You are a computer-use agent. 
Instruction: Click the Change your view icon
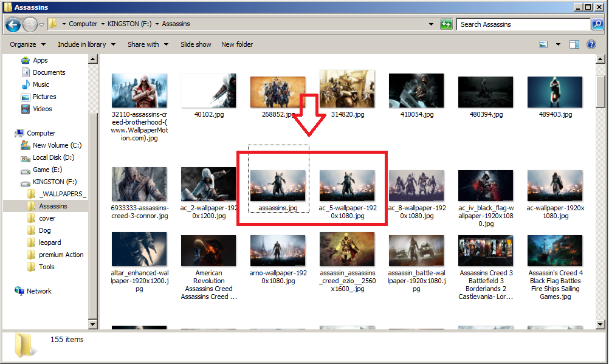pos(543,44)
